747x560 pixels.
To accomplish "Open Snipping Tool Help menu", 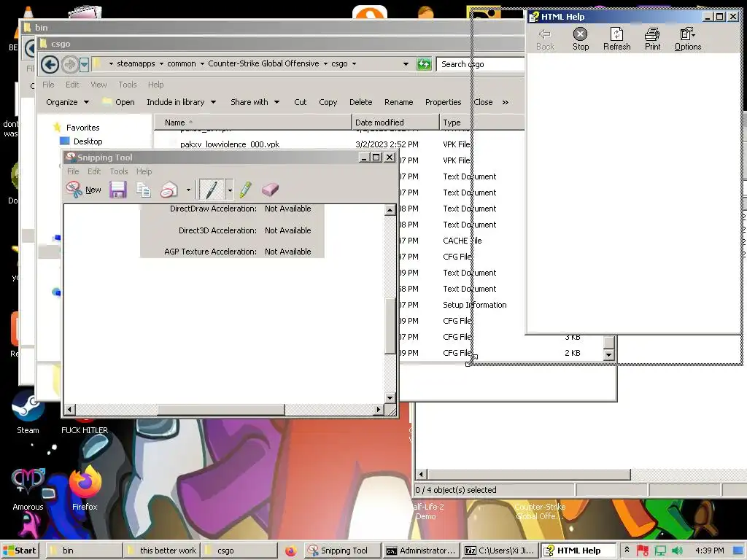I will (x=144, y=171).
